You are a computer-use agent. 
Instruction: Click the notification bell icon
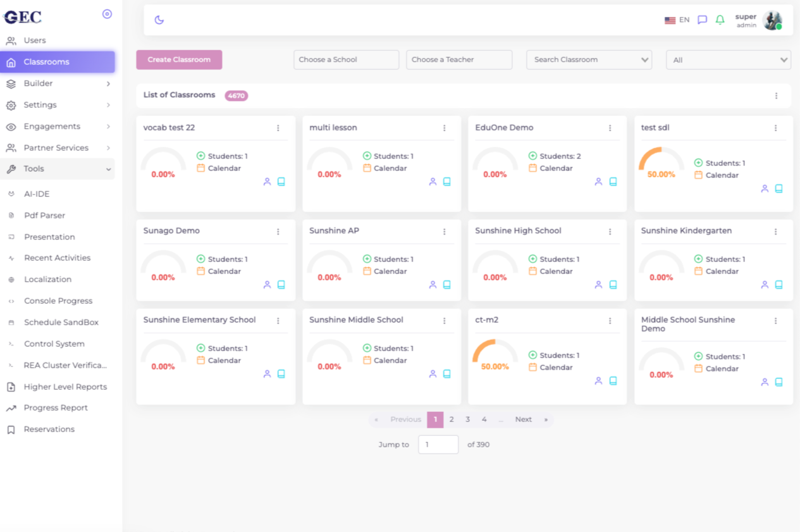720,20
